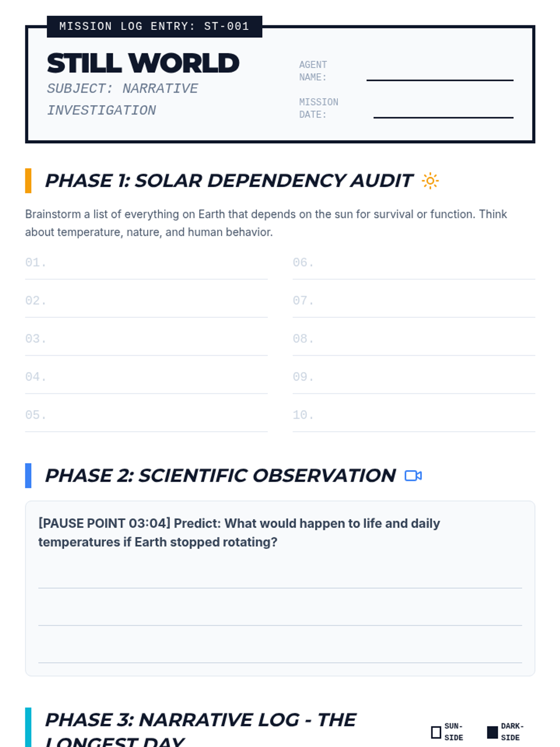Viewport: 560px width, 747px height.
Task: Click the video camera icon beside Phase 2
Action: click(413, 476)
